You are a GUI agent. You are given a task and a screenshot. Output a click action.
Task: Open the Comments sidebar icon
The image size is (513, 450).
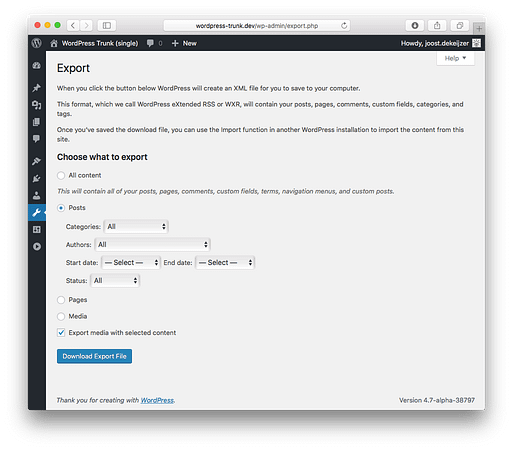point(37,138)
